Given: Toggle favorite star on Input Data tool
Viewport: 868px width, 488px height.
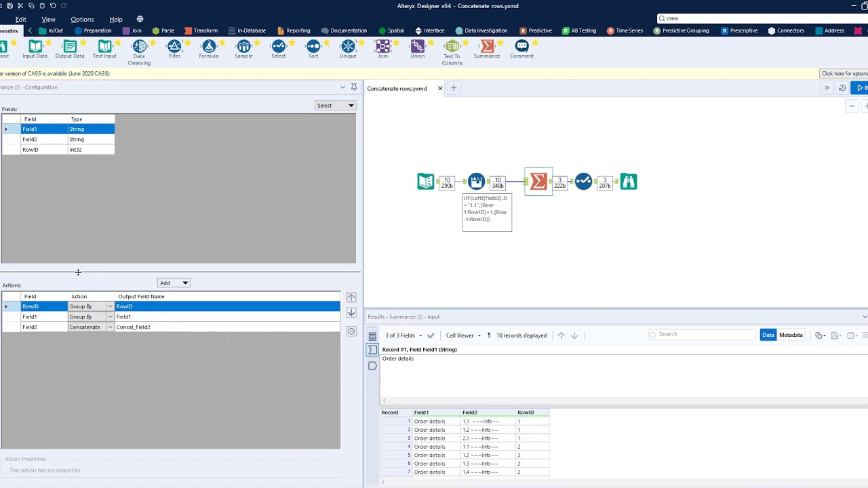Looking at the screenshot, I should coord(48,43).
